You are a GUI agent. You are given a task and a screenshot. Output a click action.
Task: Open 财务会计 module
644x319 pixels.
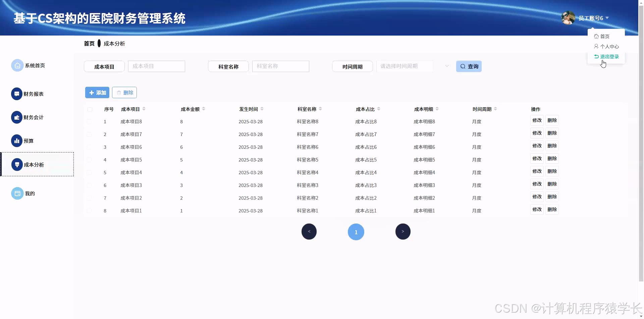click(x=33, y=117)
